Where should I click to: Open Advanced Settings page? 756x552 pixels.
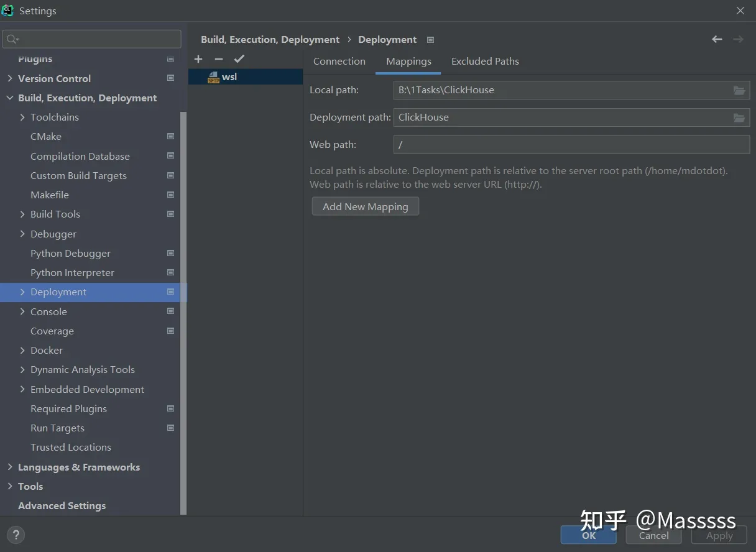62,505
